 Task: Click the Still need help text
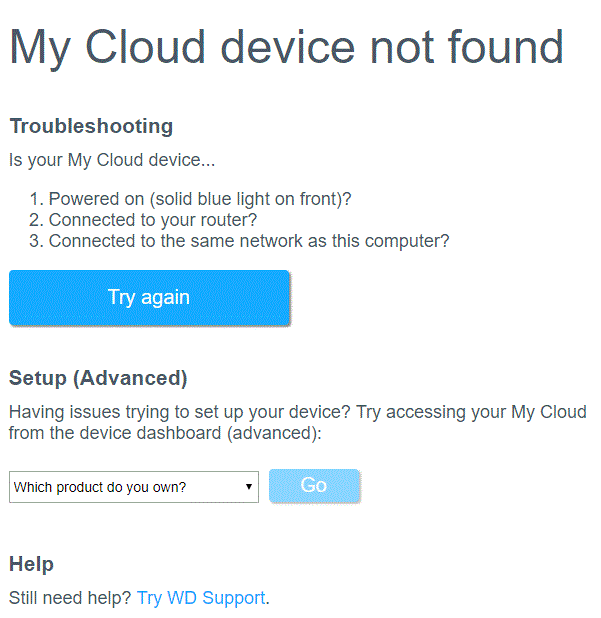pos(70,598)
